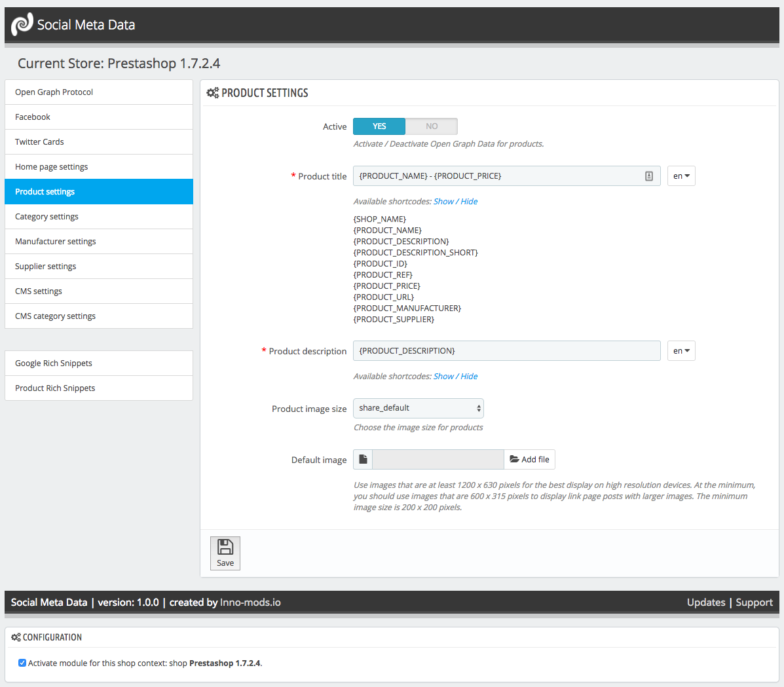Click Show / Hide under Product description

455,377
